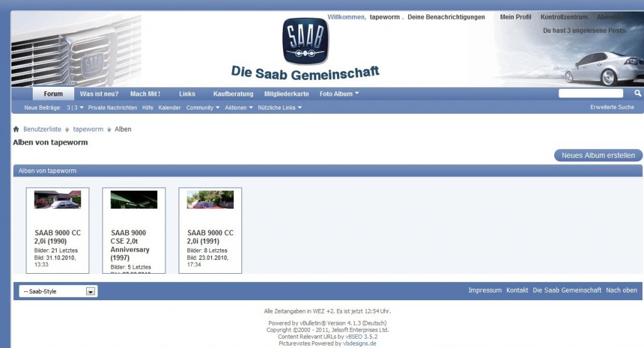Click the tapeworm breadcrumb link

pos(88,129)
